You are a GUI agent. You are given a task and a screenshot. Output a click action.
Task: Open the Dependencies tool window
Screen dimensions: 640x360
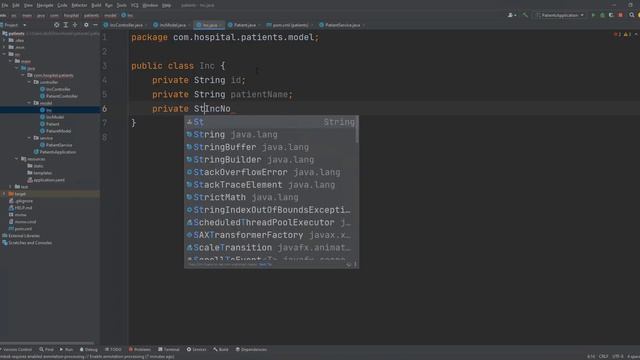[251, 349]
